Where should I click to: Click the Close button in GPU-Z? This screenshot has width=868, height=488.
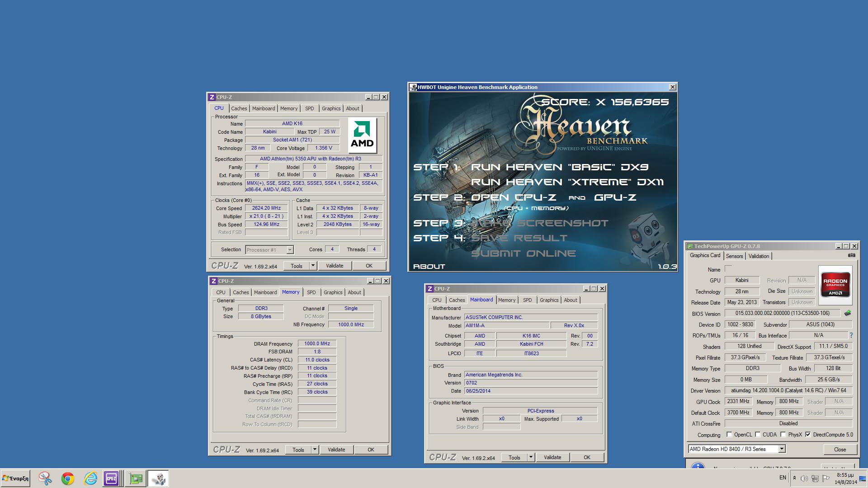pyautogui.click(x=840, y=450)
